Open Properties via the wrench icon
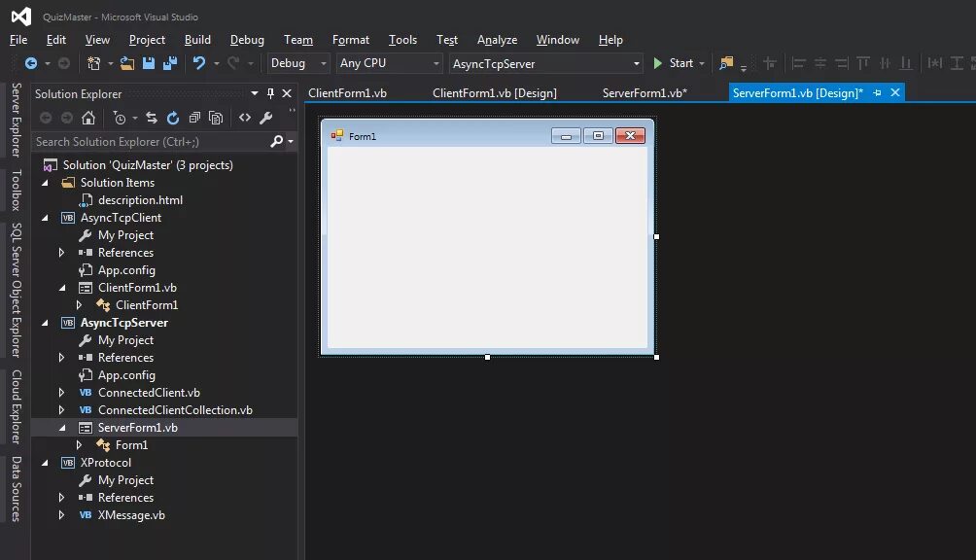Image resolution: width=976 pixels, height=560 pixels. pyautogui.click(x=265, y=118)
